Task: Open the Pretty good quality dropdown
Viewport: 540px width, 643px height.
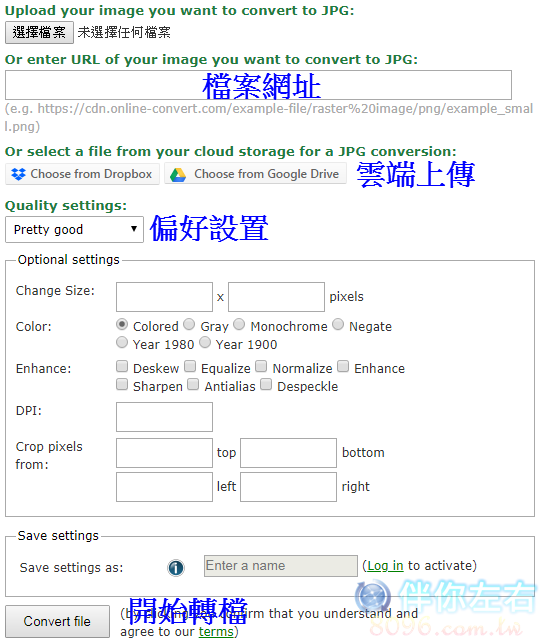Action: 74,230
